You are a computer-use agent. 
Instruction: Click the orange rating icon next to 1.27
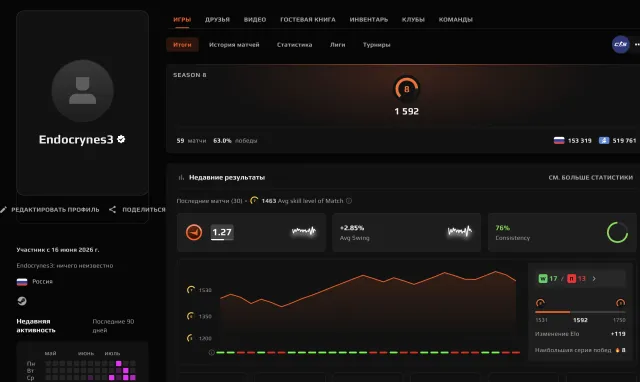point(194,232)
